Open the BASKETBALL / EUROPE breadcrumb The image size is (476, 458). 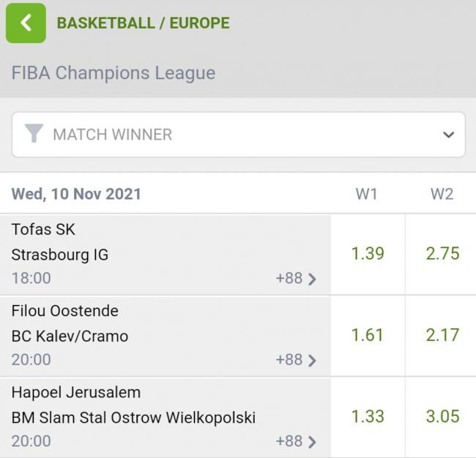(143, 23)
